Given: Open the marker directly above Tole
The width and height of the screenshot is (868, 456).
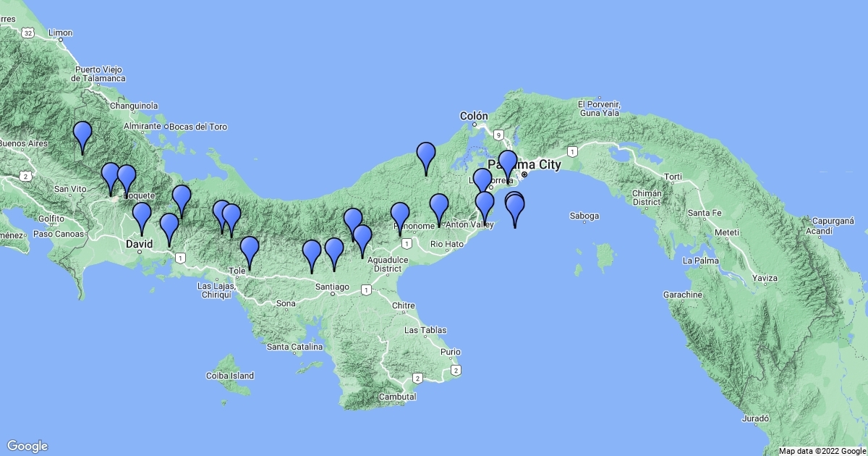Looking at the screenshot, I should 249,253.
